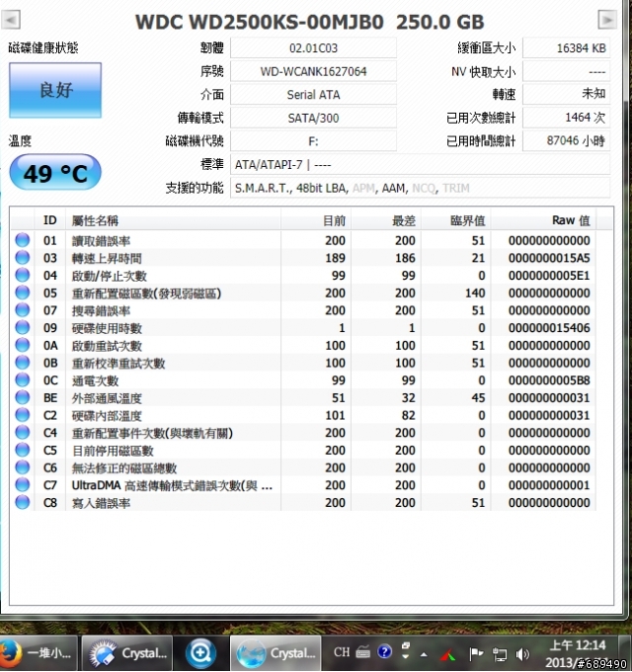The image size is (632, 672).
Task: Select the 目前停用磁區數 attribute row
Action: [x=303, y=450]
